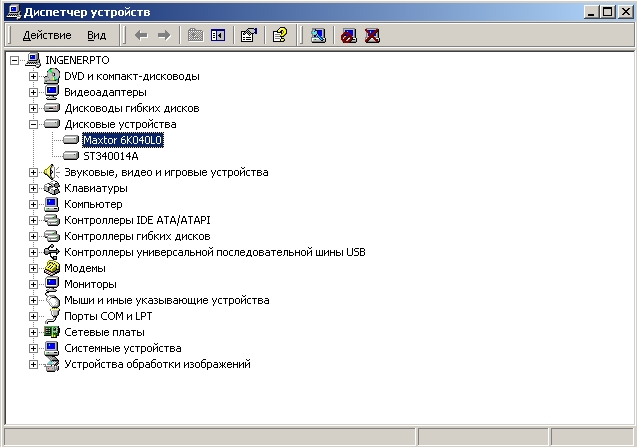Select Устройства обработки изображений item

[157, 364]
